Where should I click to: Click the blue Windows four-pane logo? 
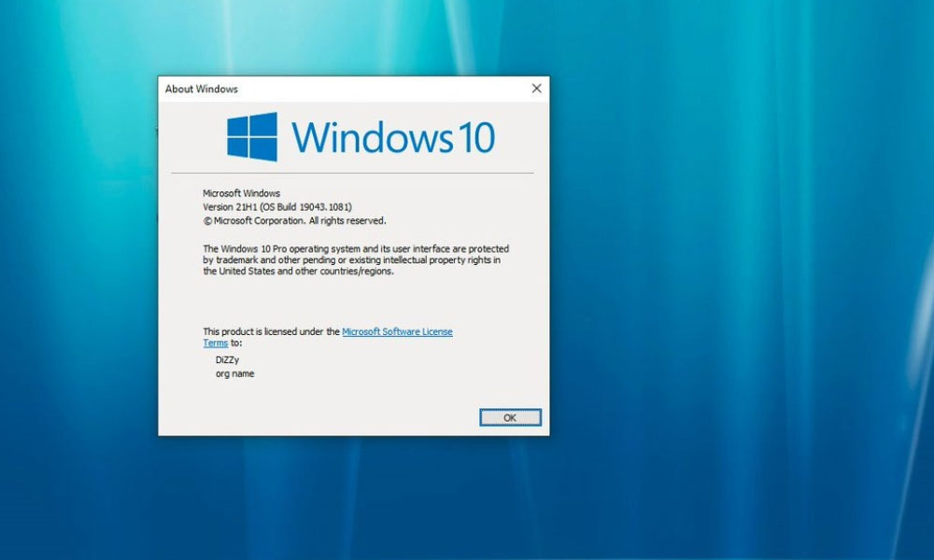[252, 137]
